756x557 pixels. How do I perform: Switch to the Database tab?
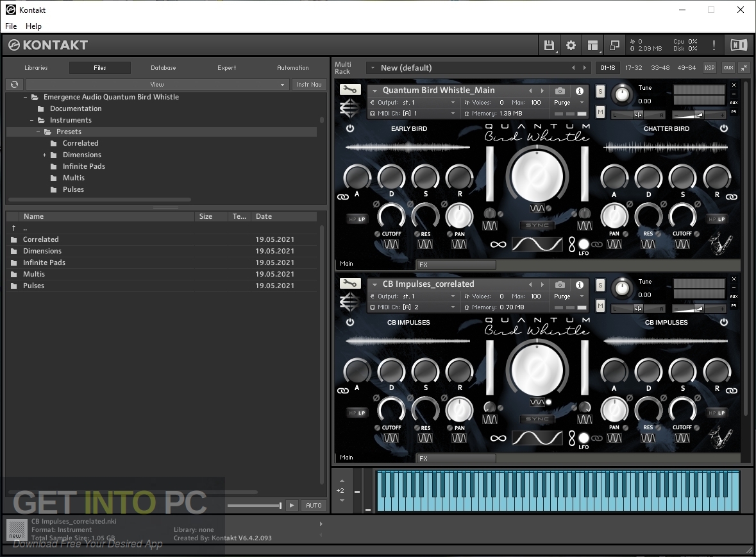(x=164, y=68)
